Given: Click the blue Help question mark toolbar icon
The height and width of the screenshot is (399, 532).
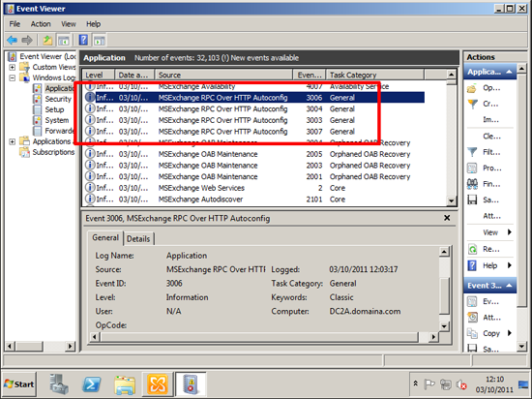Looking at the screenshot, I should point(83,41).
